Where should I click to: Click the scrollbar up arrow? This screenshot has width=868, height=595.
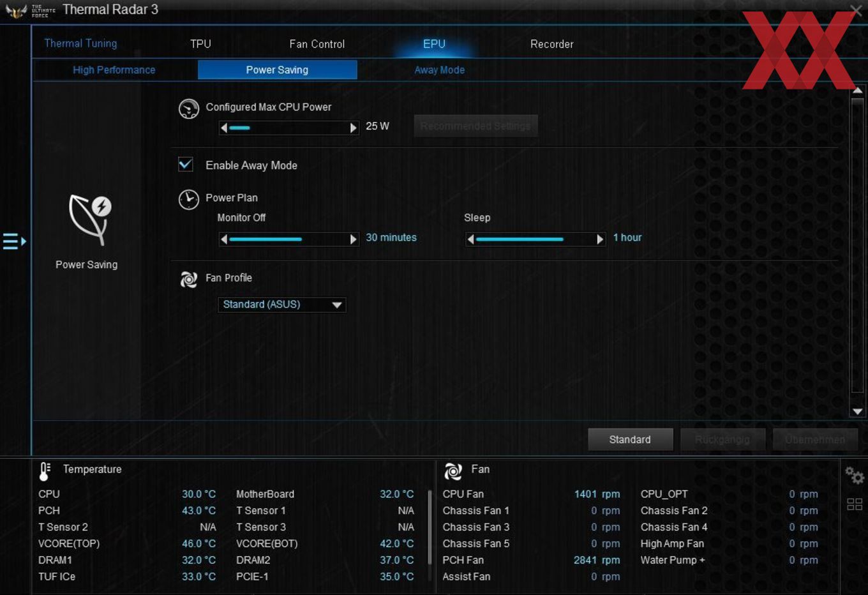[x=858, y=91]
